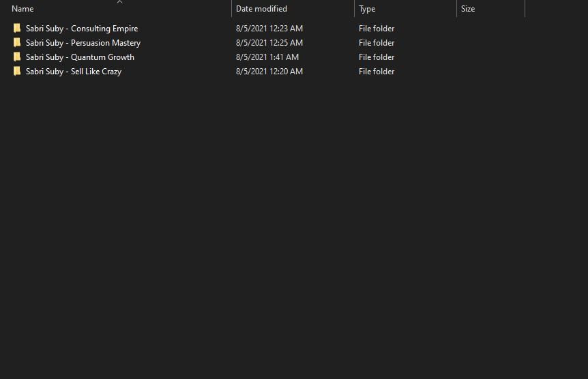Viewport: 588px width, 379px height.
Task: Click the sort direction arrow above Name
Action: [119, 2]
